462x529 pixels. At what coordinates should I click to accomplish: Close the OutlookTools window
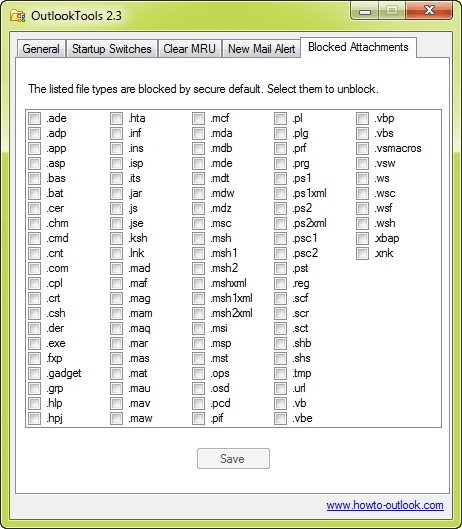pyautogui.click(x=429, y=10)
